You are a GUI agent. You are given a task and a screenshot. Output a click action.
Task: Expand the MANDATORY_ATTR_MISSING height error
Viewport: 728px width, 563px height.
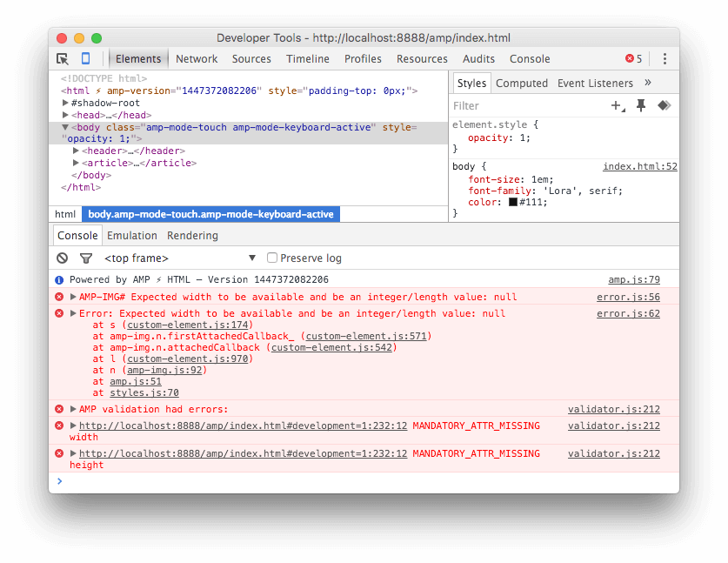(x=73, y=453)
